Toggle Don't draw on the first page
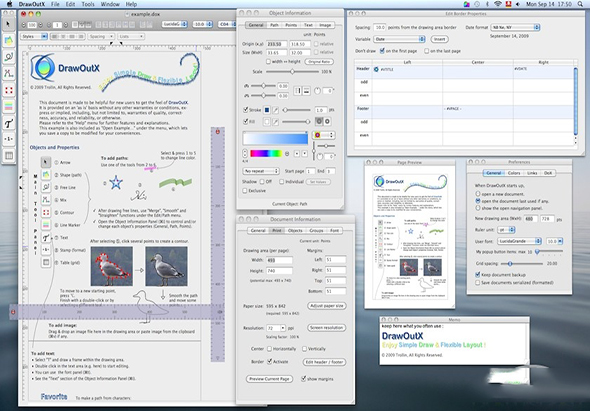Screen dimensions: 590x411 [382, 51]
